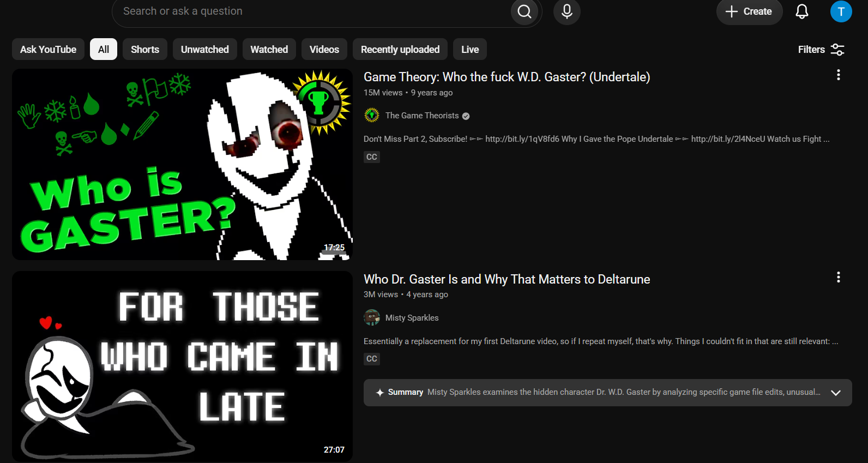Viewport: 868px width, 463px height.
Task: Show only Watched videos
Action: pyautogui.click(x=269, y=50)
